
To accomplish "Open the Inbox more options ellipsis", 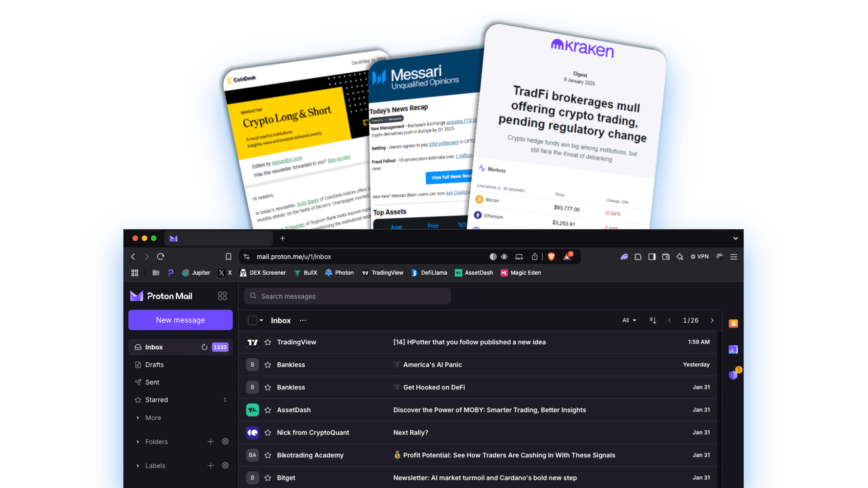I will tap(303, 320).
